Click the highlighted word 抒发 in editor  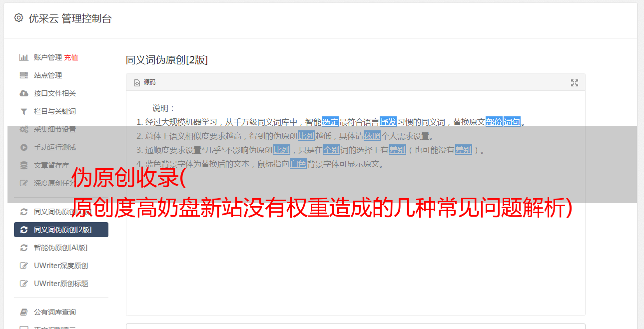(388, 122)
